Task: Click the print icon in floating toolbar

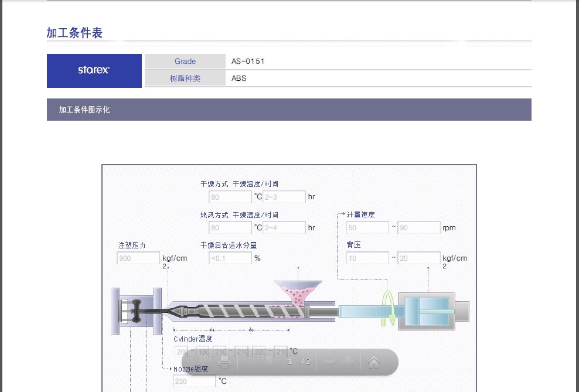Action: tap(224, 362)
